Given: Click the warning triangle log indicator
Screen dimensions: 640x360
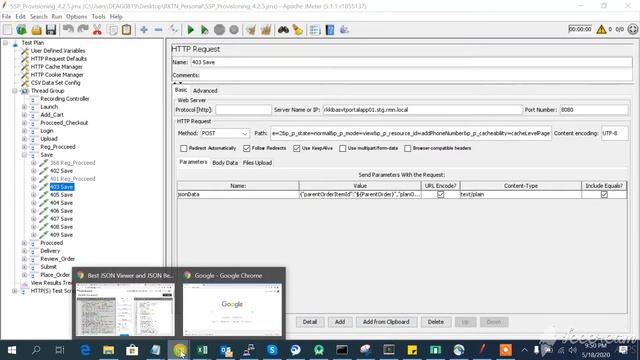Looking at the screenshot, I should click(601, 29).
